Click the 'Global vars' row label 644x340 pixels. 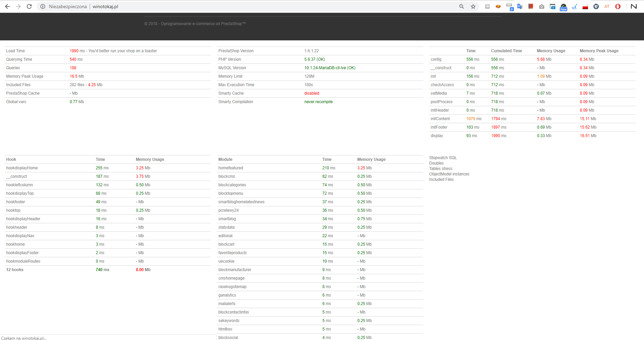16,102
